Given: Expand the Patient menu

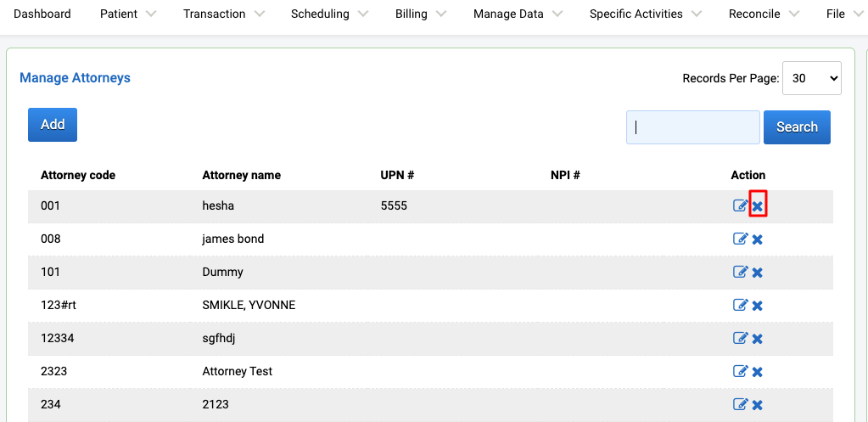Looking at the screenshot, I should coord(128,14).
